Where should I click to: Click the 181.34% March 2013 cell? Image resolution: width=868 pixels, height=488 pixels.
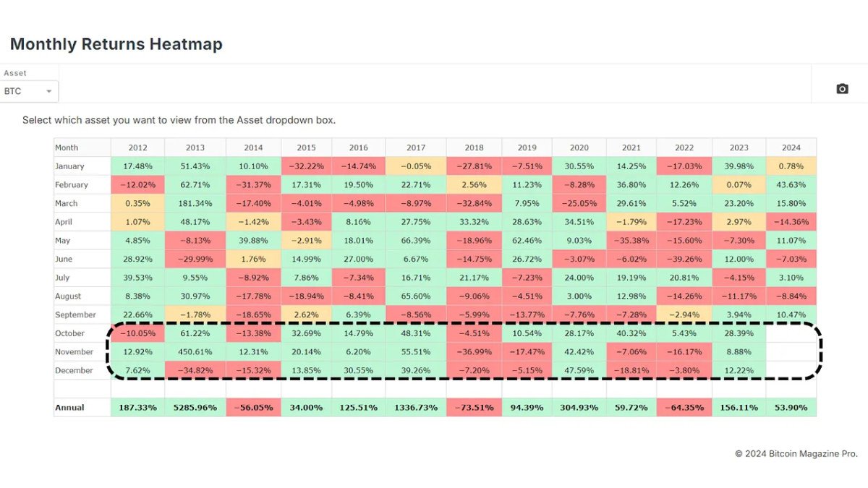[195, 203]
